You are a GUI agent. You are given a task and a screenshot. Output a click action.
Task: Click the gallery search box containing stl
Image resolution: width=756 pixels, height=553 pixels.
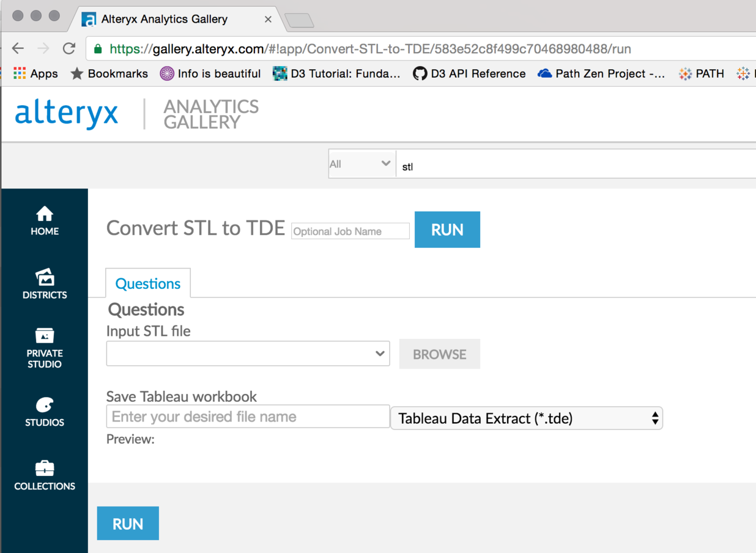pos(576,164)
